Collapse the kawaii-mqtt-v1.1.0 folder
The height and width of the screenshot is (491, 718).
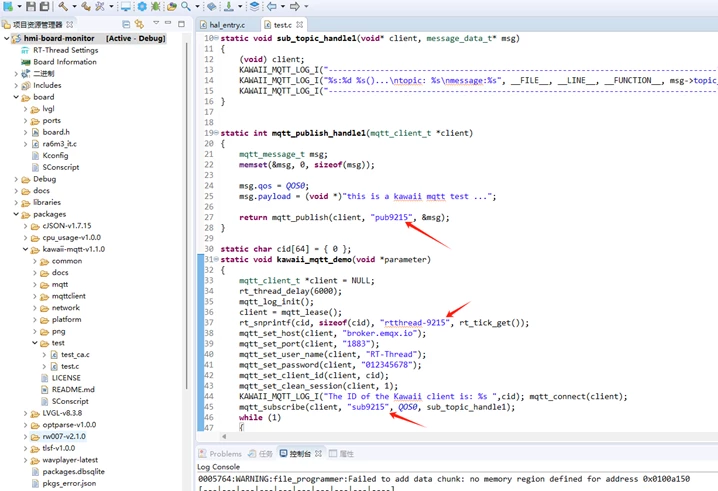[x=25, y=249]
